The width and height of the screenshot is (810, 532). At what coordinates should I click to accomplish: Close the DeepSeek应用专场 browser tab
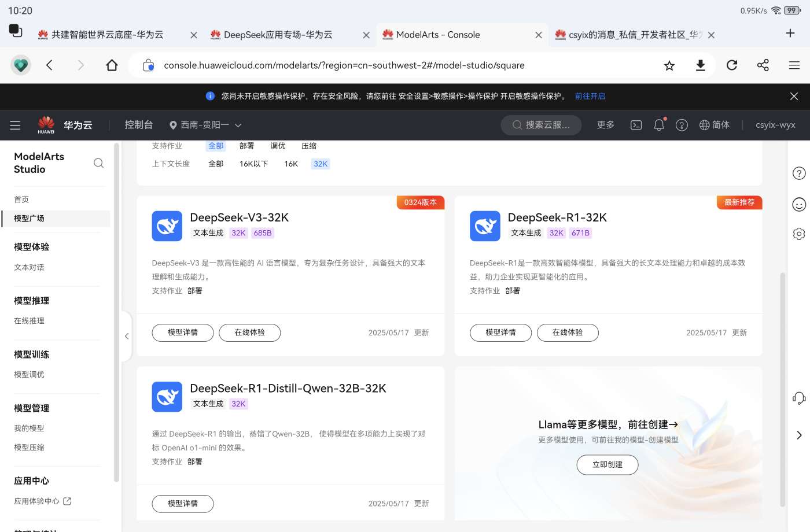coord(366,35)
